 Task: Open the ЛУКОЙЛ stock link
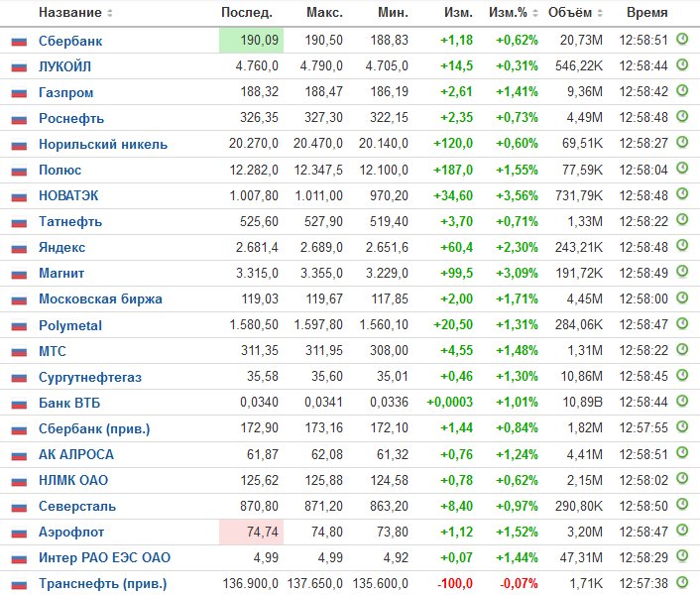64,66
